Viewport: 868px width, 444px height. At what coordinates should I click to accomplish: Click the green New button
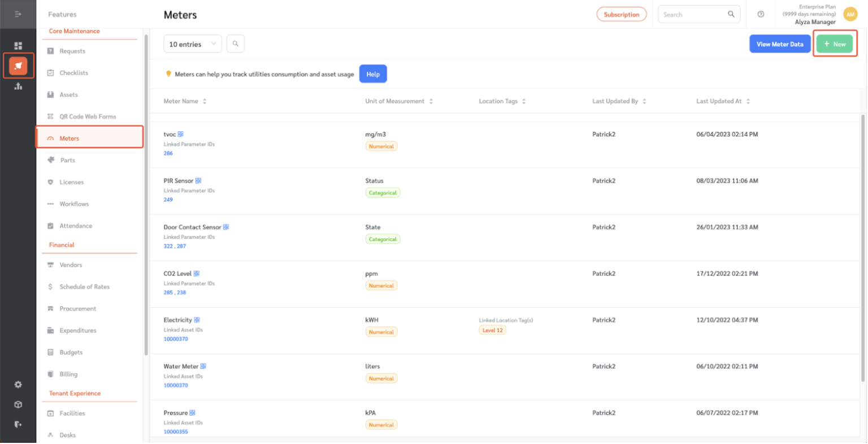click(x=835, y=43)
